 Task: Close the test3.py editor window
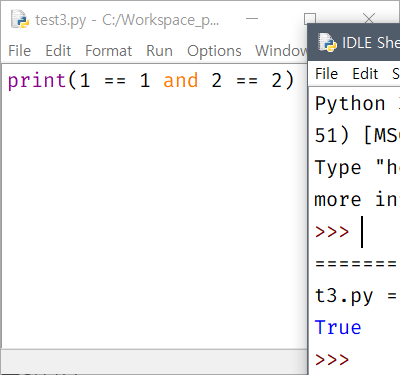pos(369,18)
